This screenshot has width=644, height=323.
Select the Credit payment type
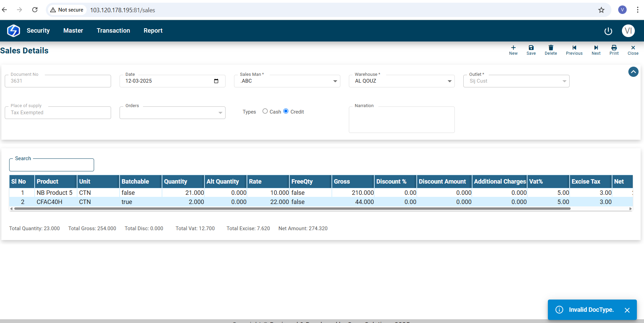(x=286, y=111)
